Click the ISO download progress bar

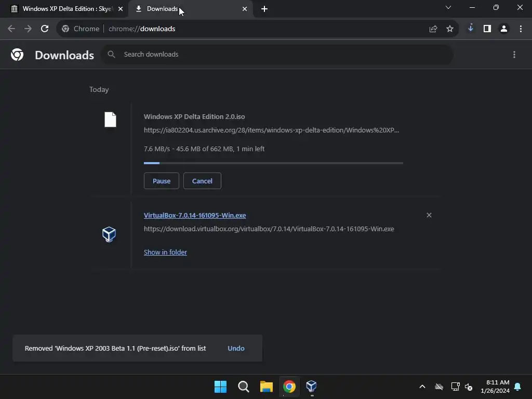(x=273, y=163)
